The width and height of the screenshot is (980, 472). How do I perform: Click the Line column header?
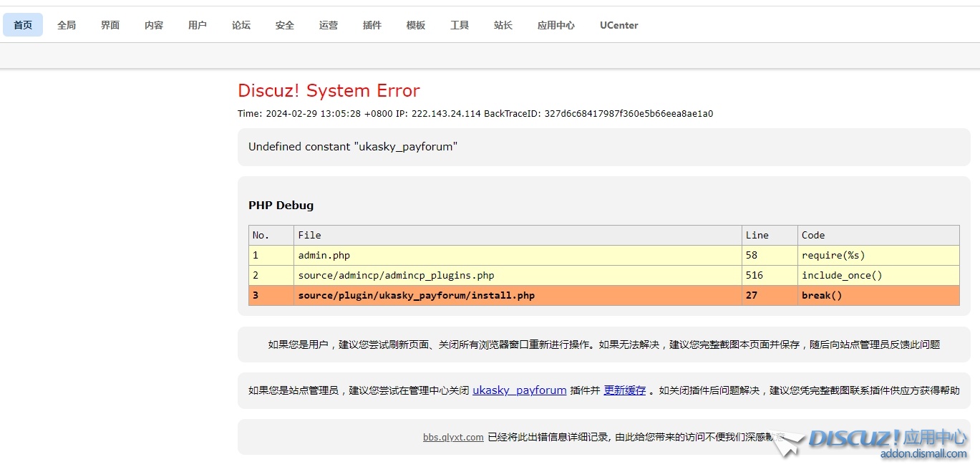(x=770, y=235)
